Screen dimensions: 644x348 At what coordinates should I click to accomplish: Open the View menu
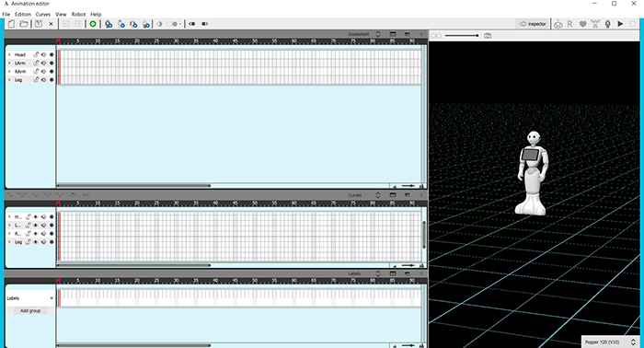coord(61,14)
